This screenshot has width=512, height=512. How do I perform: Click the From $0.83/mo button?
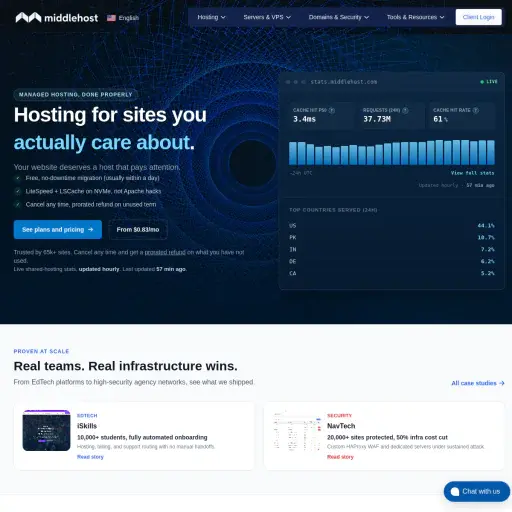pos(138,230)
